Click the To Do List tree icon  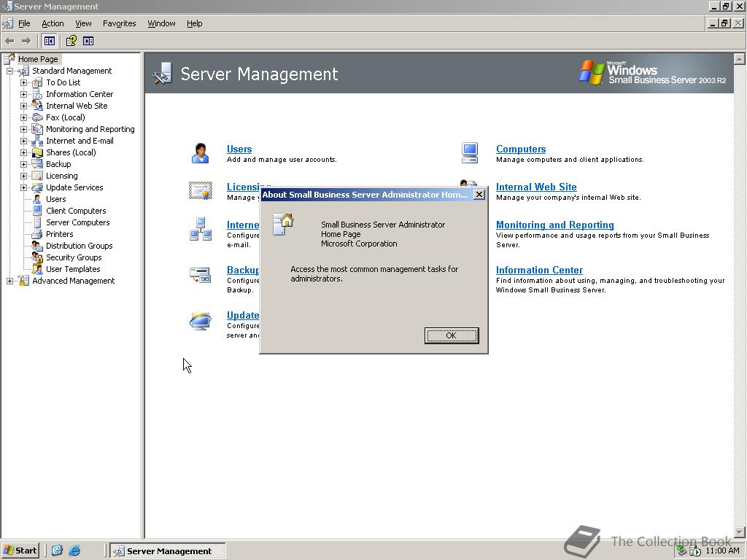(37, 82)
